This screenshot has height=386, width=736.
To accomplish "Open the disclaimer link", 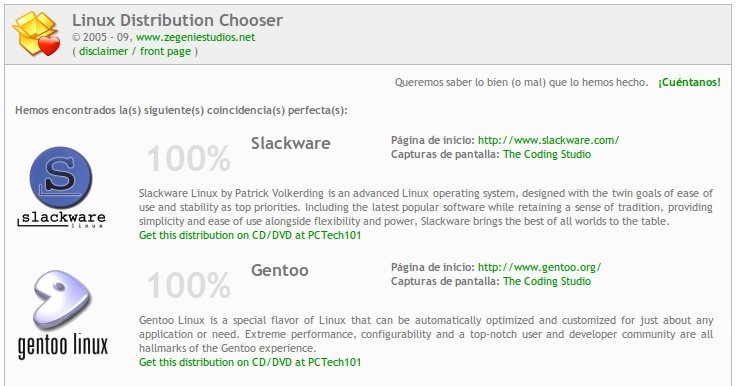I will point(103,51).
